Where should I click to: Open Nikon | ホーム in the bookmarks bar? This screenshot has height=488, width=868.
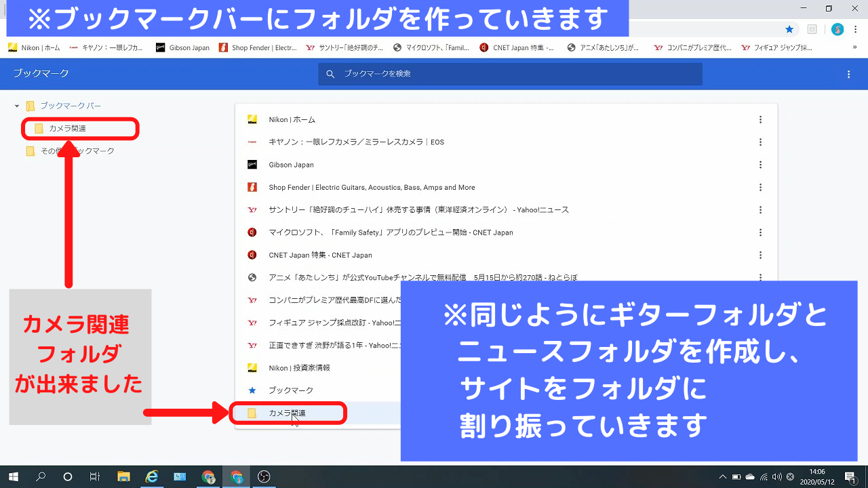(x=34, y=48)
